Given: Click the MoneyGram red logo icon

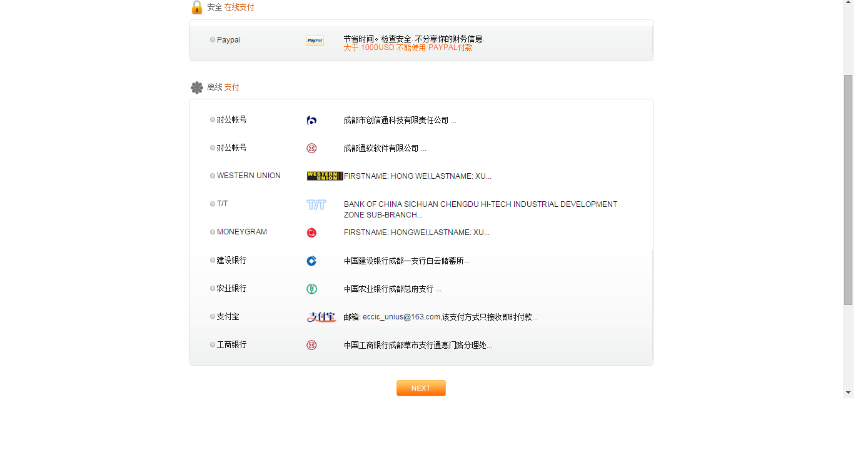Looking at the screenshot, I should tap(311, 232).
